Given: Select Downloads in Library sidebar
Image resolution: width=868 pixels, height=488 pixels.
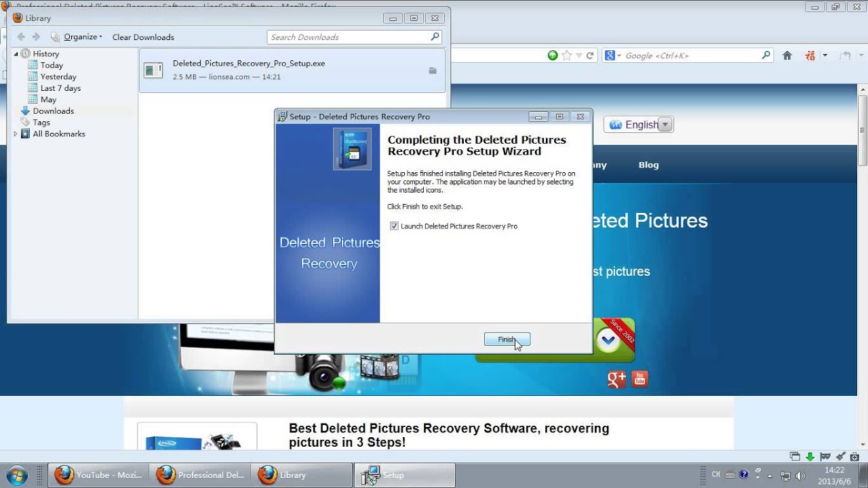Looking at the screenshot, I should (53, 110).
